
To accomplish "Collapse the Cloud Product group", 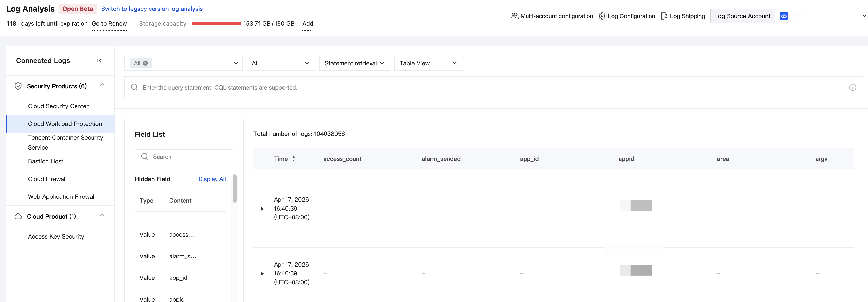I will pos(102,215).
